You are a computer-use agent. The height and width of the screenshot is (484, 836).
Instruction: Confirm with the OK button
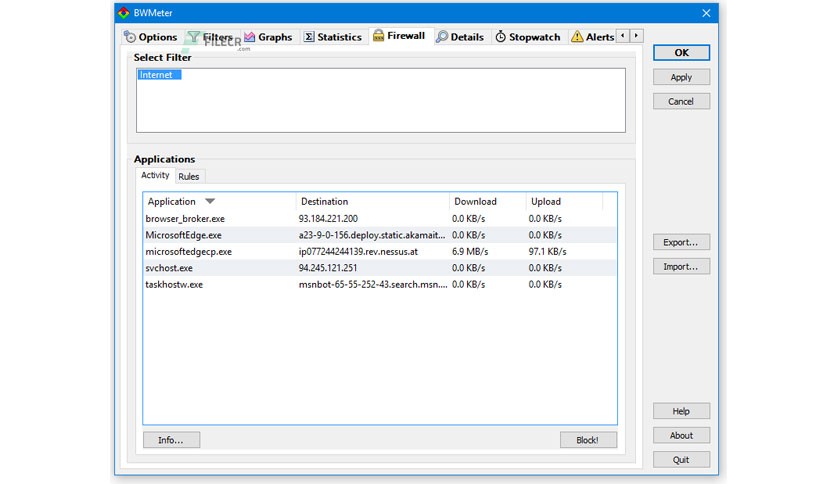coord(681,53)
